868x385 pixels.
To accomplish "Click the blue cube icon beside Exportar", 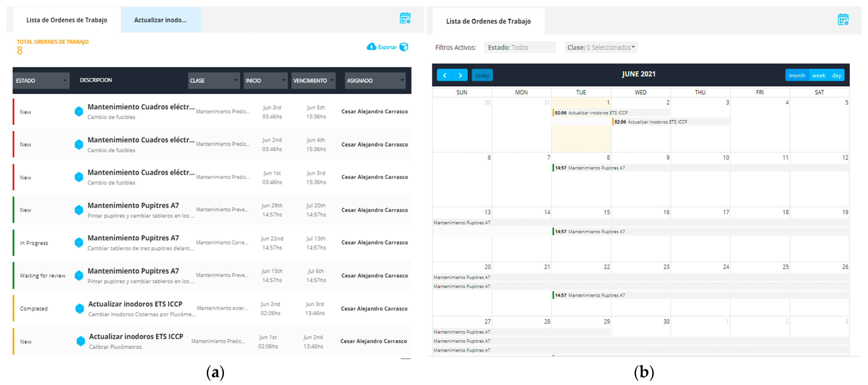I will coord(404,47).
